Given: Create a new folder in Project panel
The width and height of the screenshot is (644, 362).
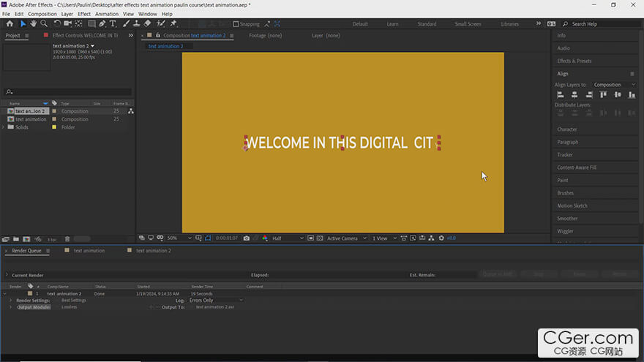Looking at the screenshot, I should point(16,239).
